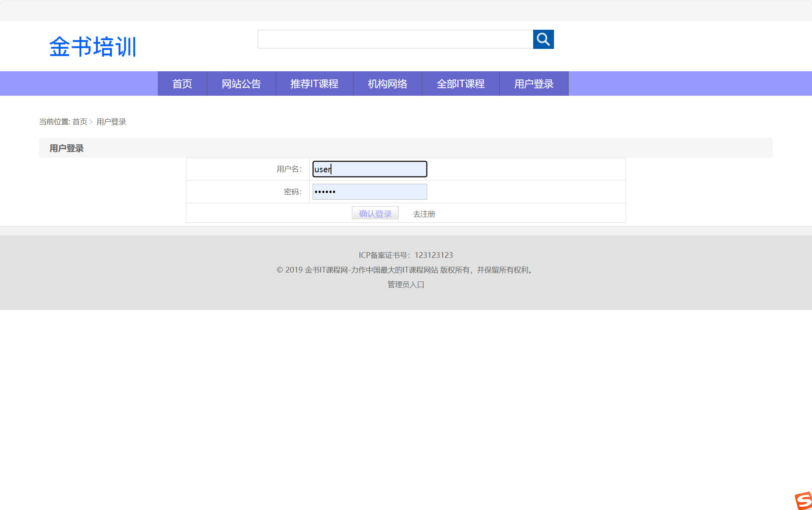
Task: Click the top search input box
Action: pyautogui.click(x=395, y=40)
